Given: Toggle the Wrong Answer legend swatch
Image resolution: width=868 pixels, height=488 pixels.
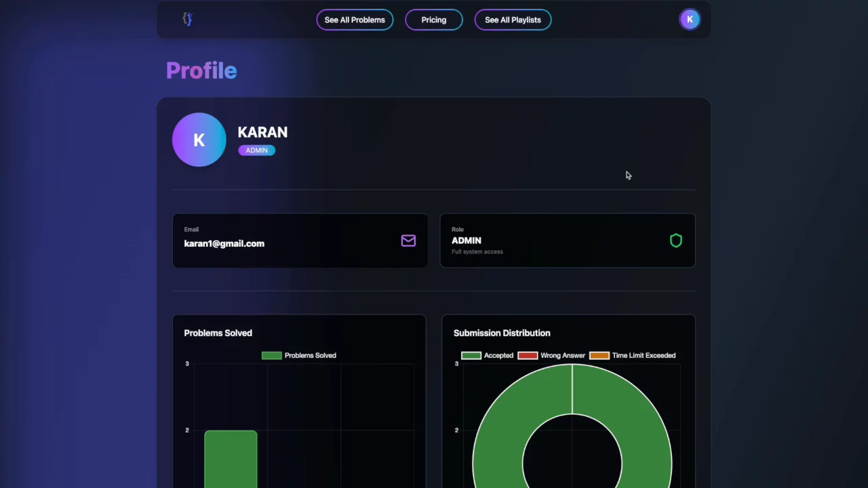Looking at the screenshot, I should (x=528, y=355).
